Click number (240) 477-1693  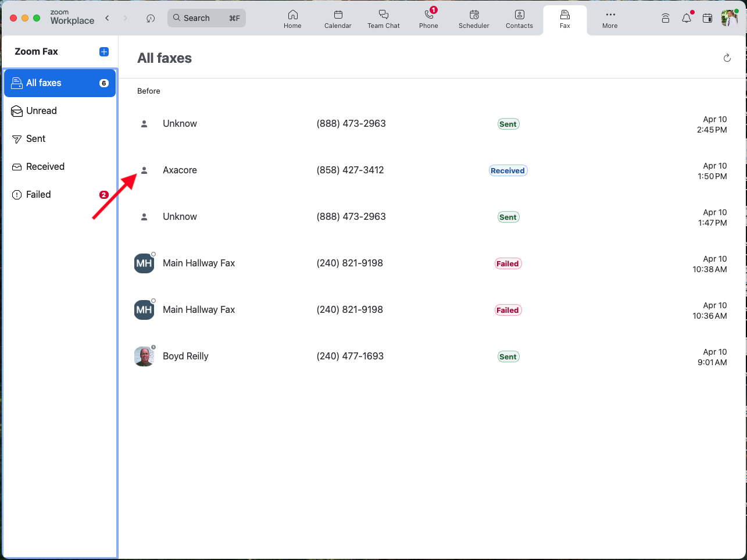pos(351,356)
